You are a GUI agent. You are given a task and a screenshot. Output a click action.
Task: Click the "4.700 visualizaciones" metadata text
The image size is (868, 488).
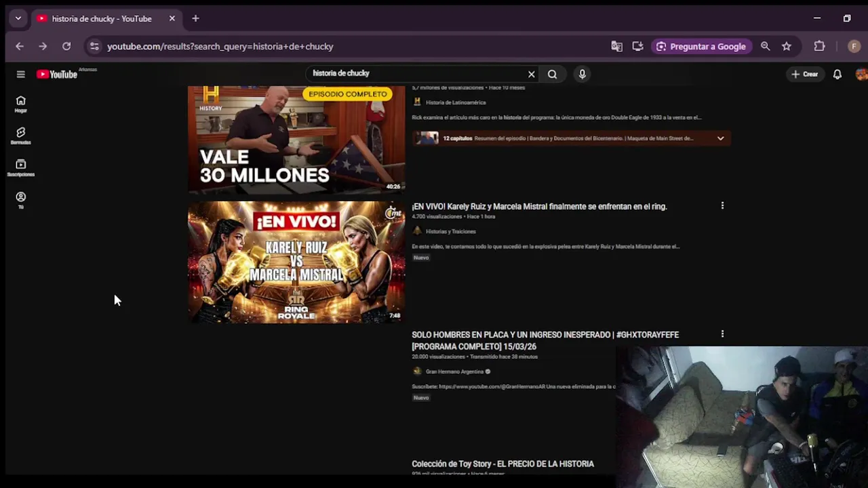[x=437, y=217]
